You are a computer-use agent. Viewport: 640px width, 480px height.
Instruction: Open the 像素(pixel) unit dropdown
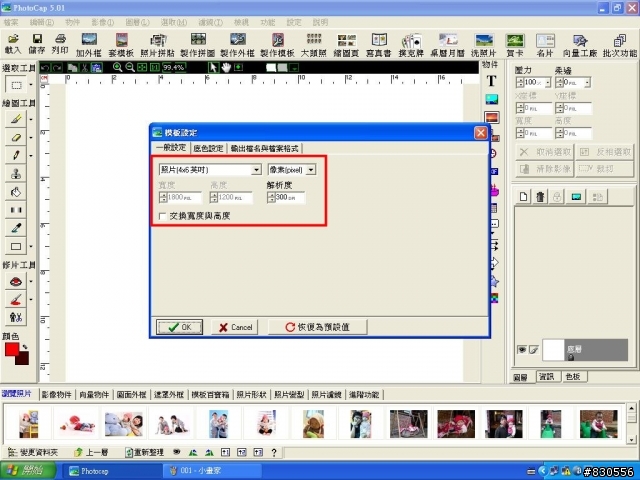tap(311, 170)
